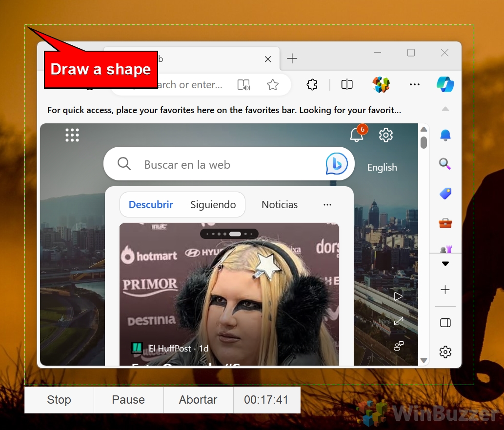Stop the screen recording
504x430 pixels.
click(x=59, y=400)
